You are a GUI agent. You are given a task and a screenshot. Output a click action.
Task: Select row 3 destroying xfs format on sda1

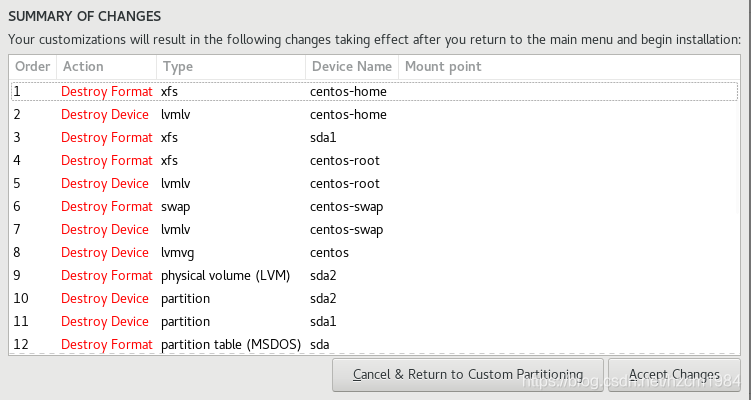(x=375, y=137)
